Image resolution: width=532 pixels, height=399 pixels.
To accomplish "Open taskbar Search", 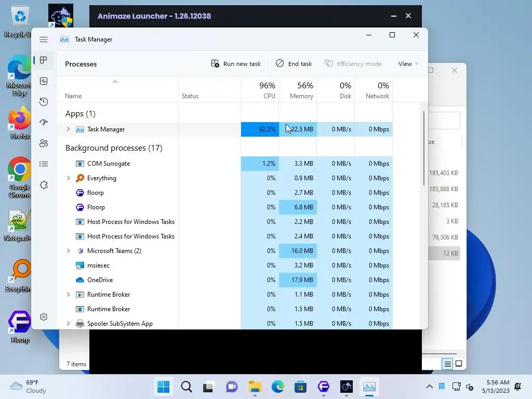I will [187, 387].
